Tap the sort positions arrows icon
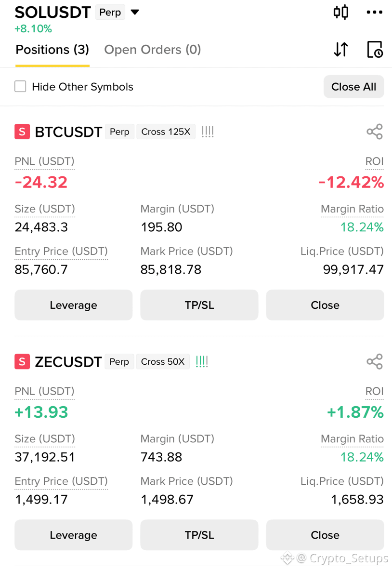Image resolution: width=392 pixels, height=570 pixels. [x=341, y=50]
